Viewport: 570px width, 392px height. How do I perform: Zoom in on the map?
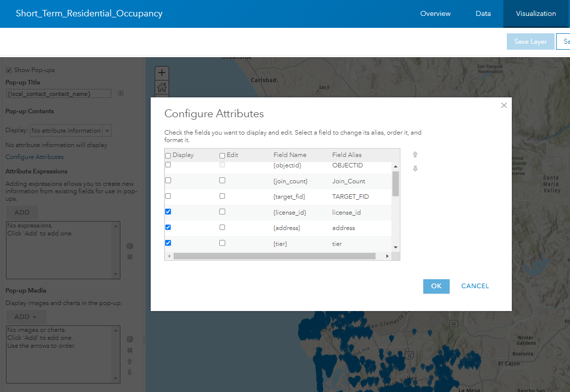(161, 73)
